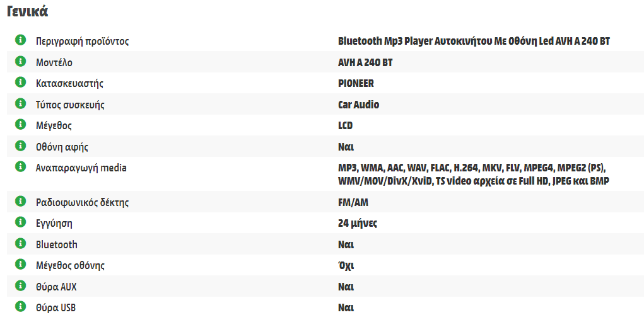Click the Bluetooth Mp3 Player description text
The width and height of the screenshot is (644, 327).
coord(474,41)
